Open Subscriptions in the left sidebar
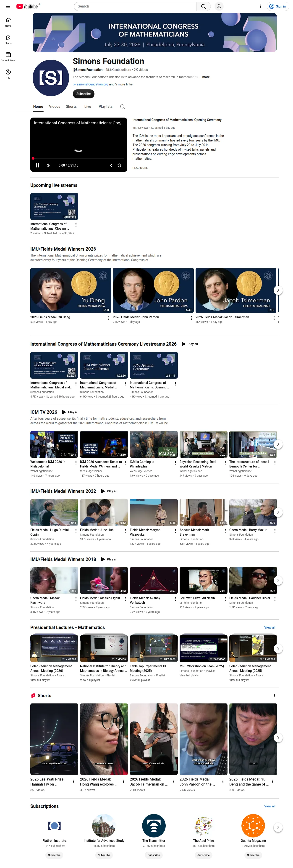The width and height of the screenshot is (293, 868). point(8,56)
